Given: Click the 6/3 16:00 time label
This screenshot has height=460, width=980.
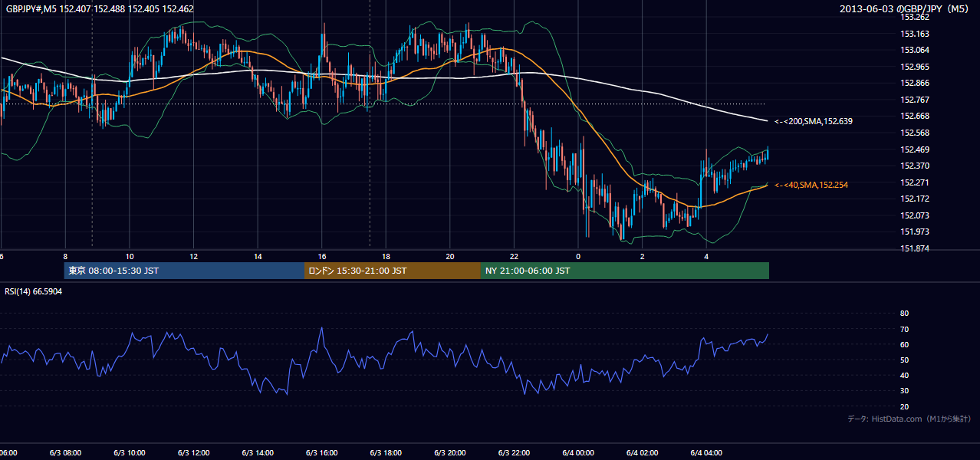Looking at the screenshot, I should click(x=322, y=453).
